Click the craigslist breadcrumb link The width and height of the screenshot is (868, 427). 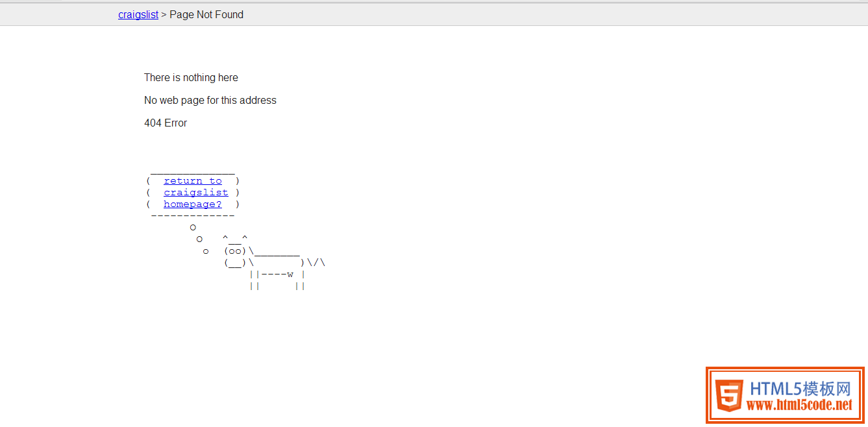[138, 14]
